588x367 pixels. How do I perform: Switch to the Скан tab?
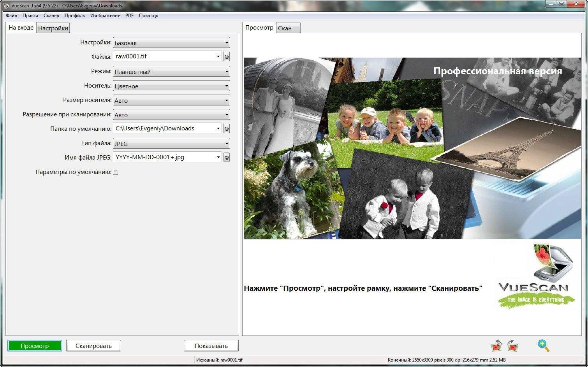pos(288,28)
